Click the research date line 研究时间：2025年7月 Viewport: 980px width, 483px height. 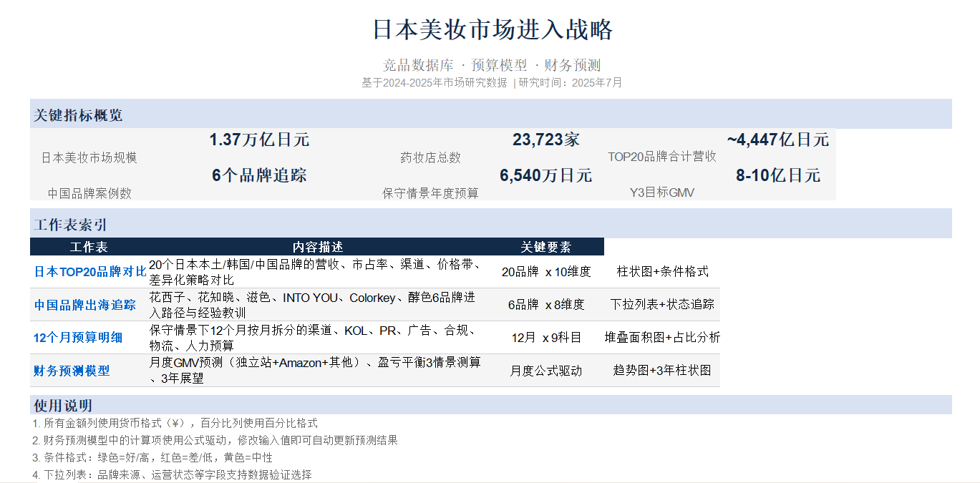(571, 83)
